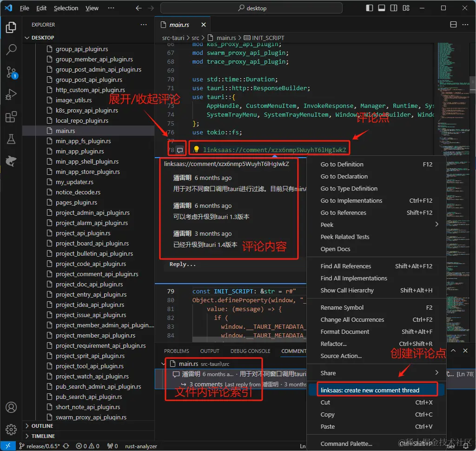The height and width of the screenshot is (451, 476).
Task: Expand the Share submenu
Action: 377,373
